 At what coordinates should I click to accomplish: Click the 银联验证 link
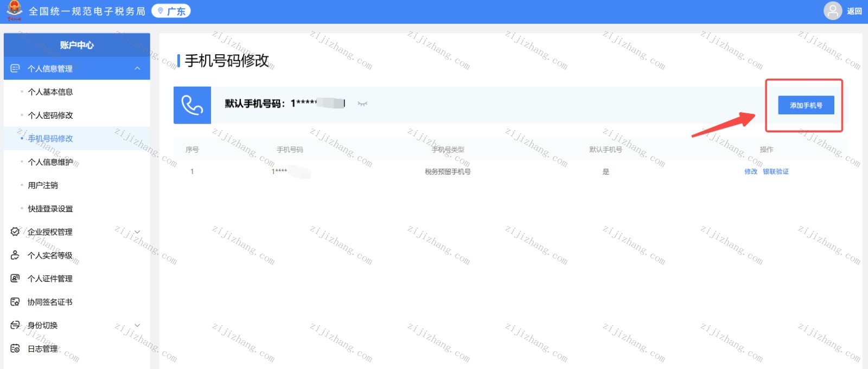point(776,172)
